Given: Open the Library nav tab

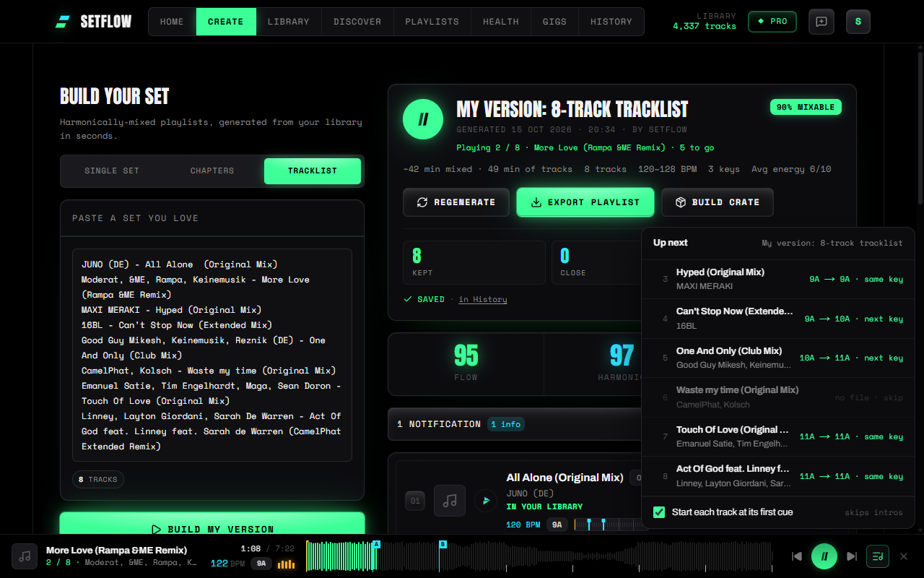Looking at the screenshot, I should click(x=289, y=22).
